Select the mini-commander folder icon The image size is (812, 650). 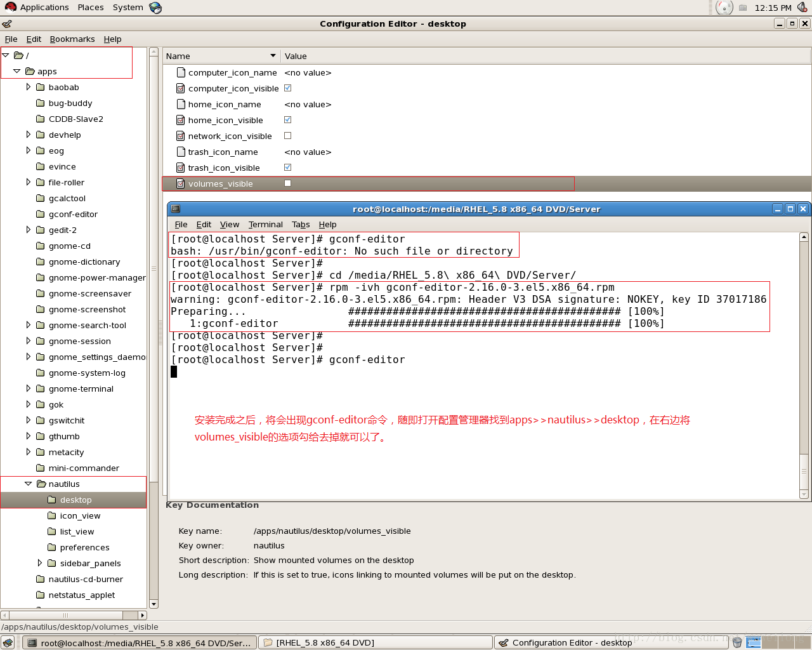pyautogui.click(x=41, y=468)
